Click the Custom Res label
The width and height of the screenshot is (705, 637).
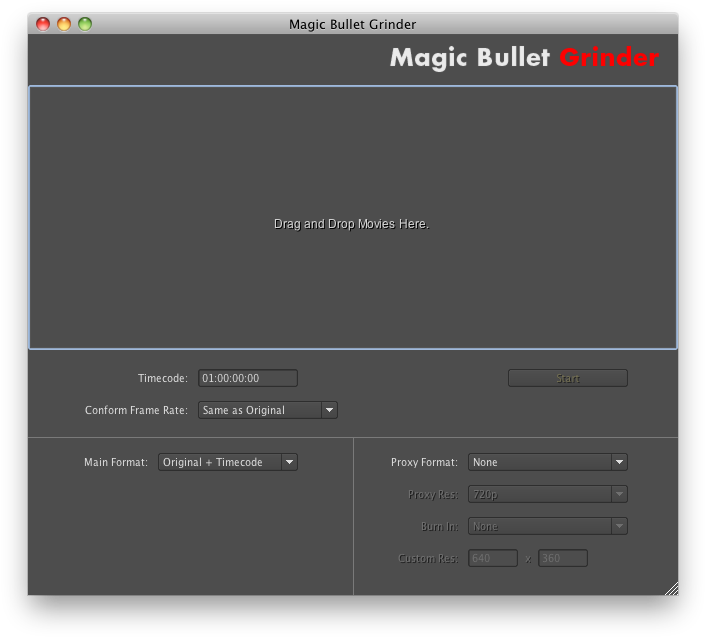point(428,558)
